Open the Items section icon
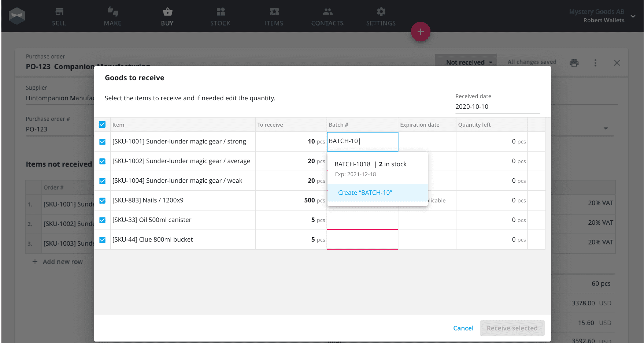The width and height of the screenshot is (644, 343). point(274,12)
